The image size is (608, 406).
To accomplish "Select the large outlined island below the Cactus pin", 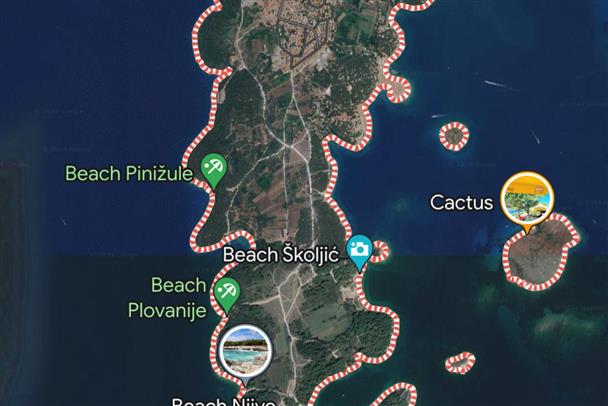I will [541, 252].
